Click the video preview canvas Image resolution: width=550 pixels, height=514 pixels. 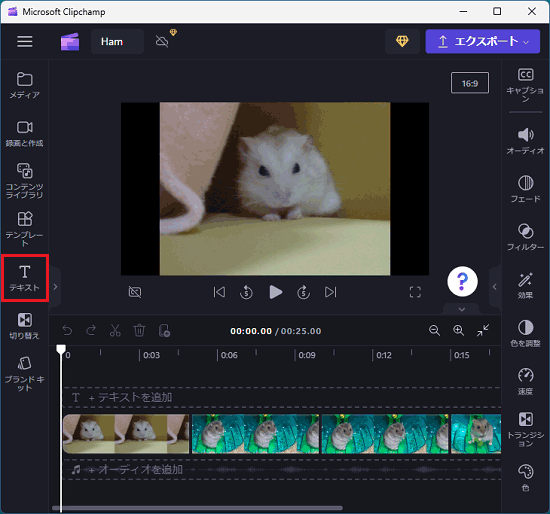click(275, 189)
